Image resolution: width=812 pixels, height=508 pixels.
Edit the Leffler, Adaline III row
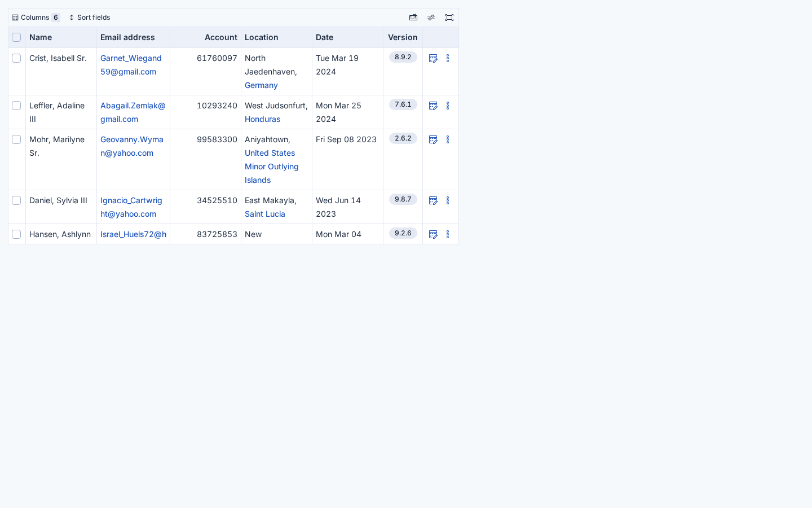[x=433, y=106]
